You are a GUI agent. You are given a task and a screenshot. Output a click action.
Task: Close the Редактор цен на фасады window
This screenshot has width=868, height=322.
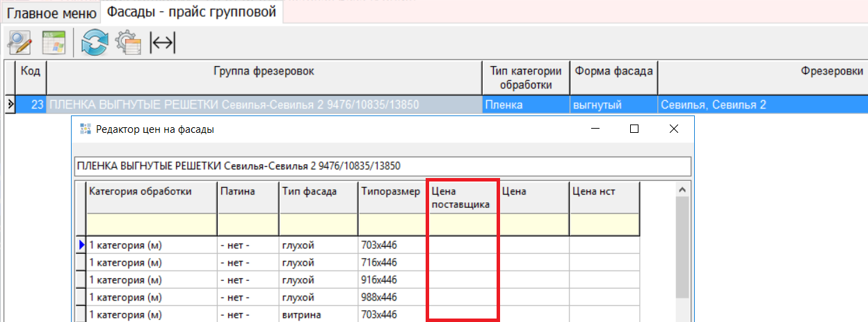point(673,129)
